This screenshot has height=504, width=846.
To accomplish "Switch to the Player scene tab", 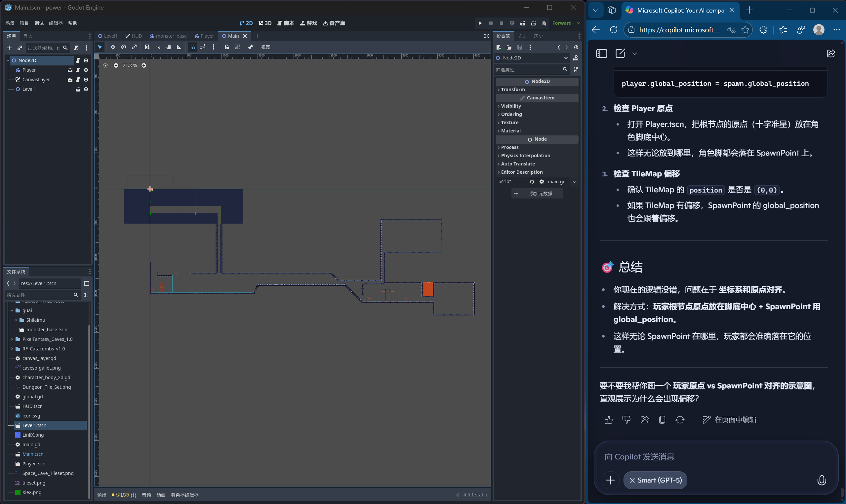I will pos(204,36).
